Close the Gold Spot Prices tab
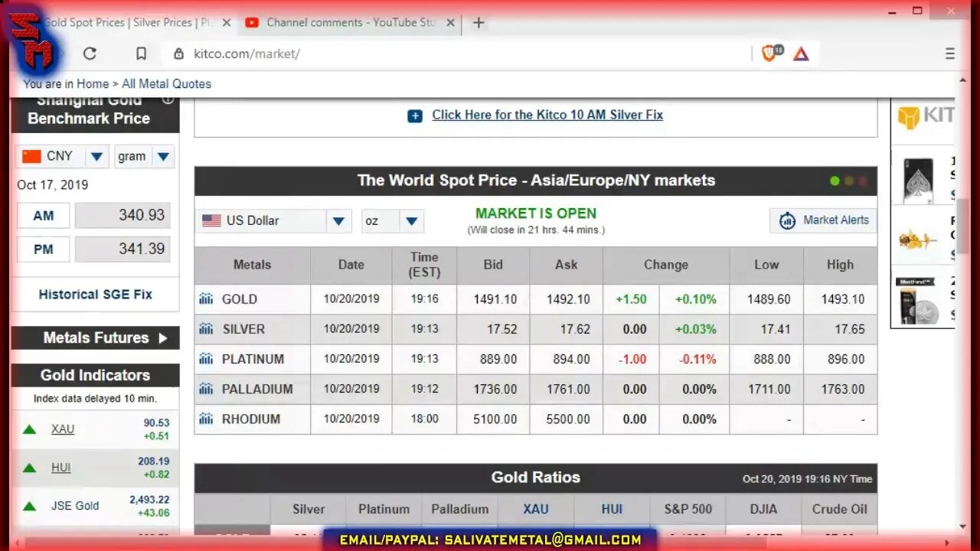This screenshot has height=551, width=980. (227, 22)
